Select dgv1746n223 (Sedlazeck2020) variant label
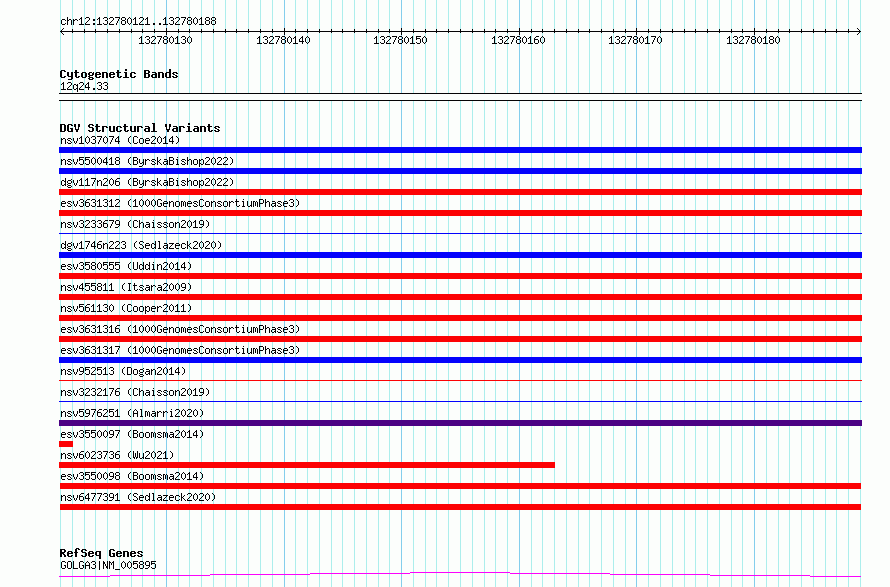The image size is (890, 587). [x=141, y=245]
